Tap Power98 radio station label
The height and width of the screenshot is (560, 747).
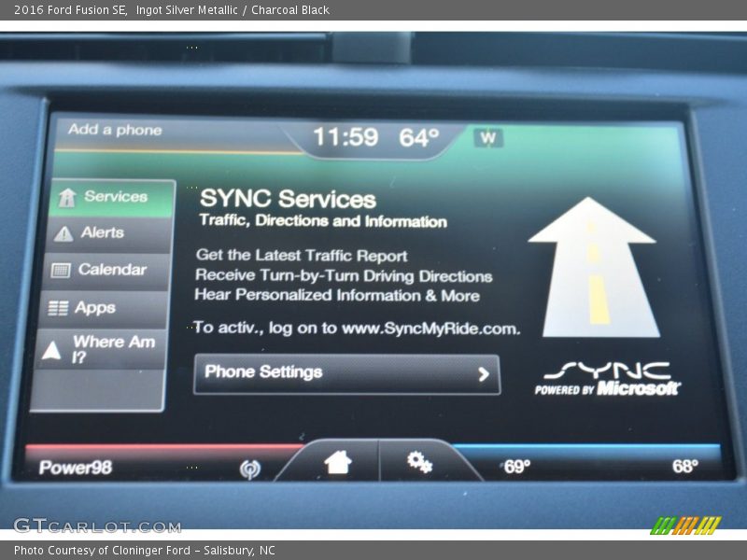[x=76, y=468]
